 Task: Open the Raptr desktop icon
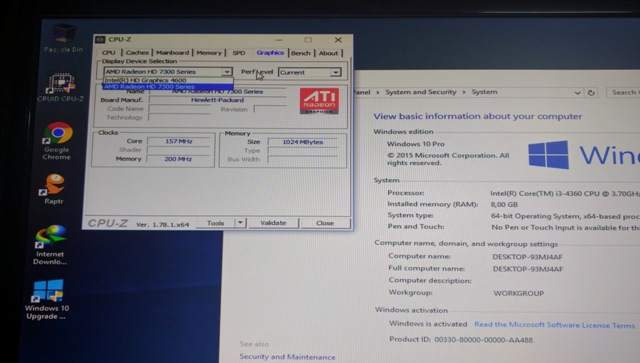(x=54, y=189)
